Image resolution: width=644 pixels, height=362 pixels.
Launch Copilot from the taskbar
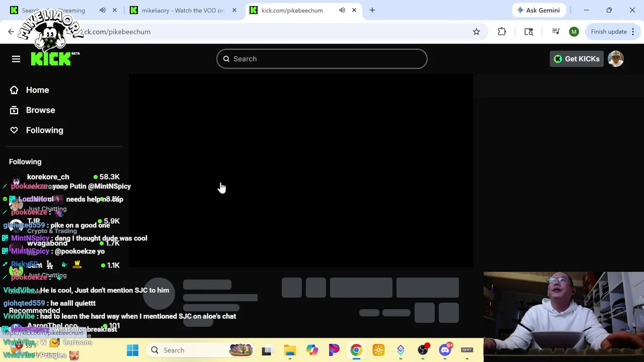[x=312, y=350]
